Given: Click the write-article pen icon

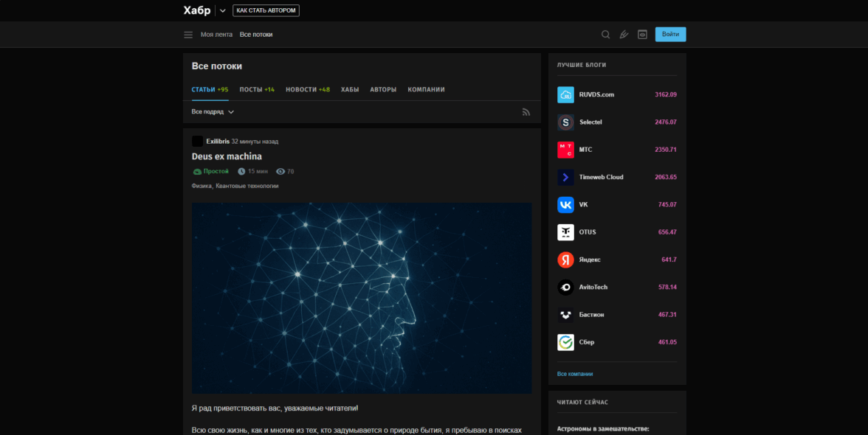Looking at the screenshot, I should click(x=624, y=35).
